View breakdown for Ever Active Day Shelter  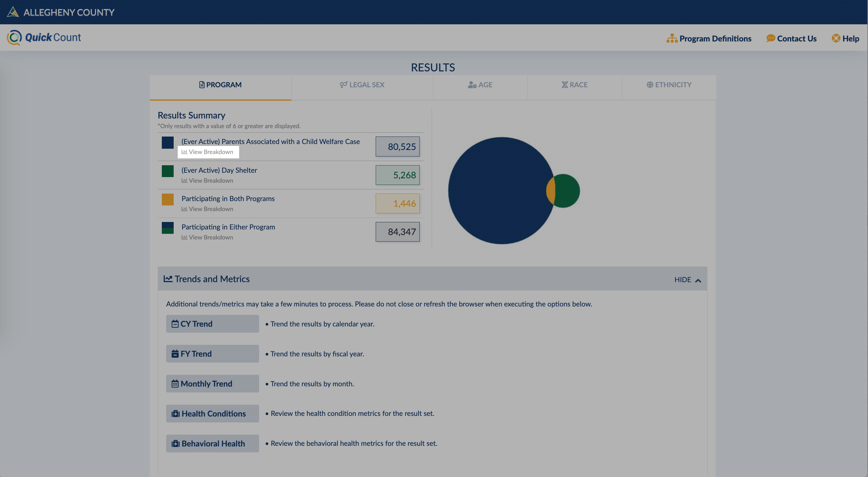tap(207, 180)
